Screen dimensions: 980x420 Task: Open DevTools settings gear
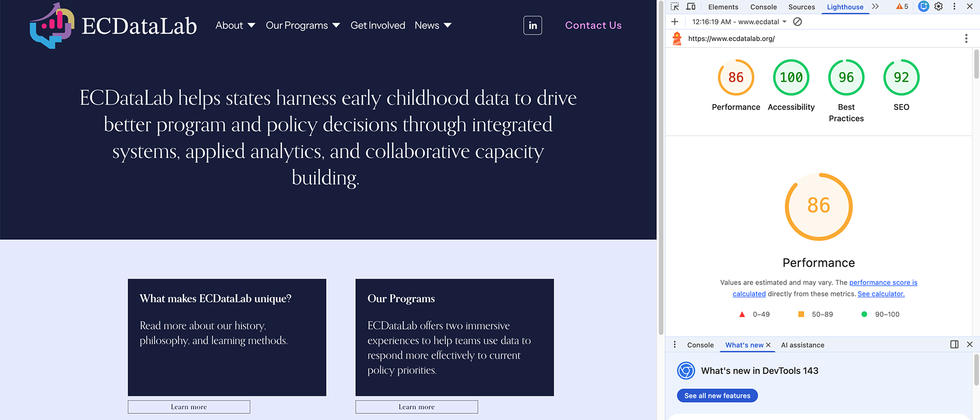[939, 7]
